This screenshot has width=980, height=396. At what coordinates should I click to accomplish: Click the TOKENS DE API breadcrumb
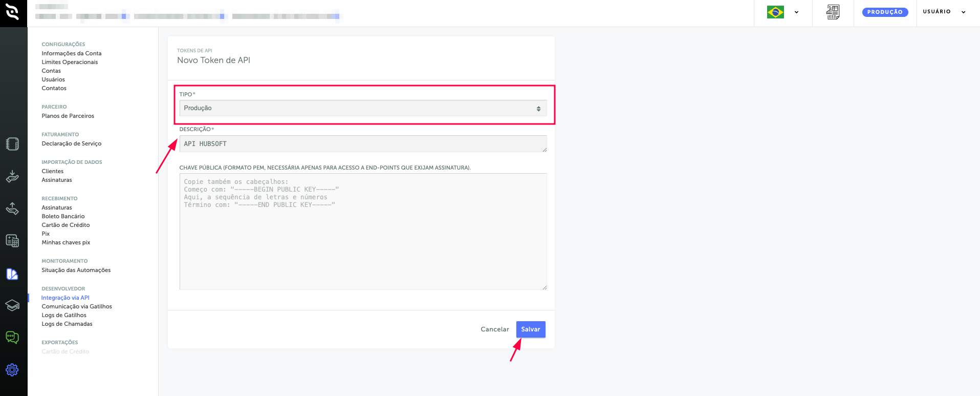(194, 51)
